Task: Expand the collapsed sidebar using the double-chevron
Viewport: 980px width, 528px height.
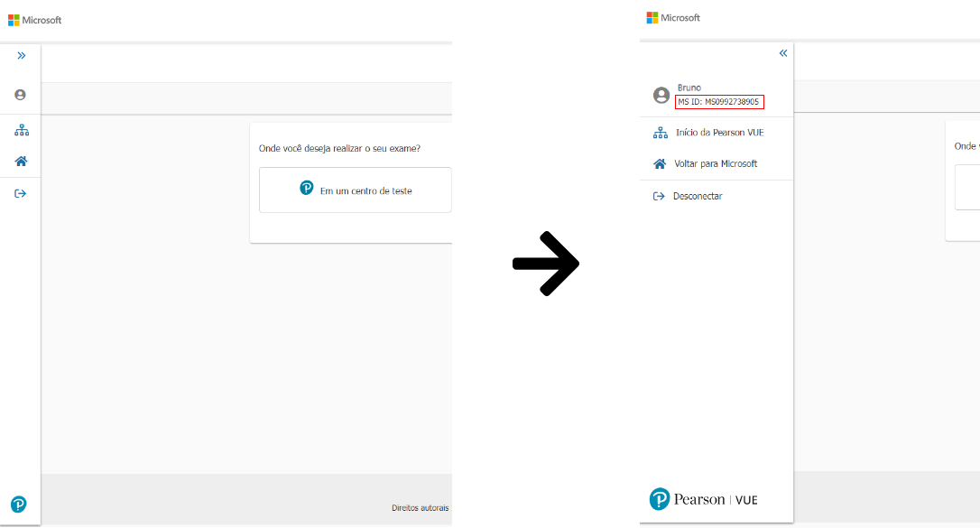Action: [22, 56]
